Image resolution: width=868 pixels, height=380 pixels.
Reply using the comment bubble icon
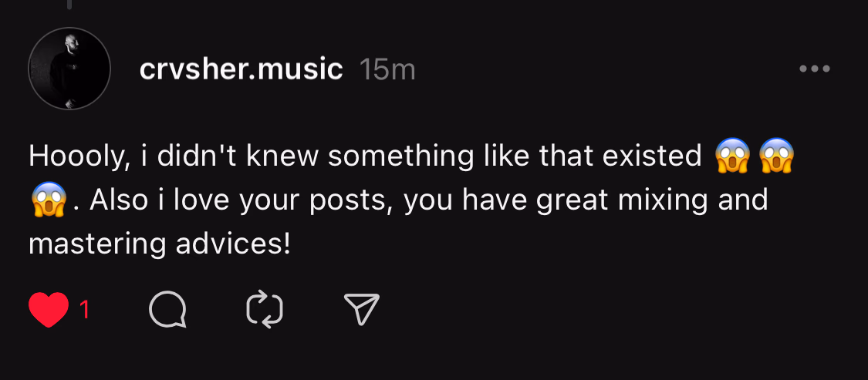pyautogui.click(x=167, y=311)
